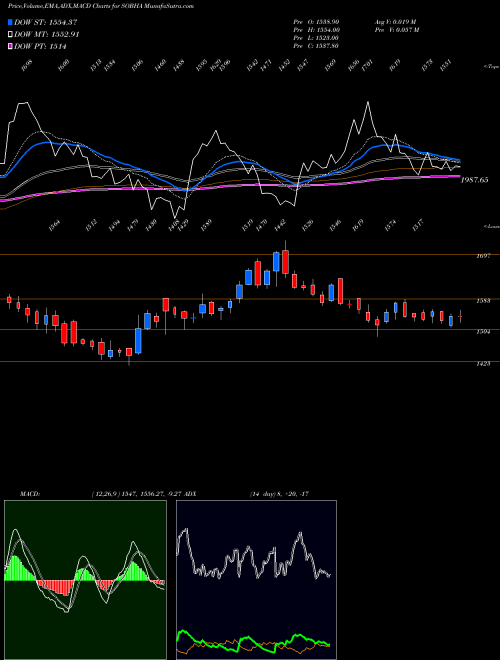Open the dark blue ADX indicator chart panel
The height and width of the screenshot is (660, 500).
(x=256, y=580)
